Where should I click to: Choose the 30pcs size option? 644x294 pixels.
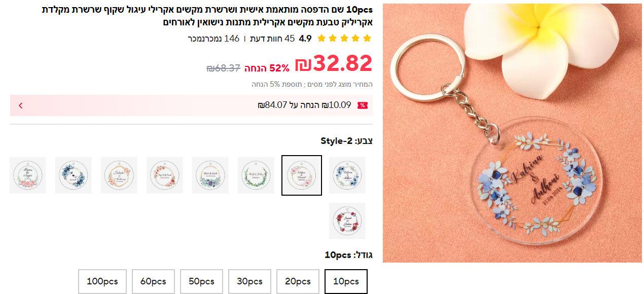pyautogui.click(x=249, y=281)
